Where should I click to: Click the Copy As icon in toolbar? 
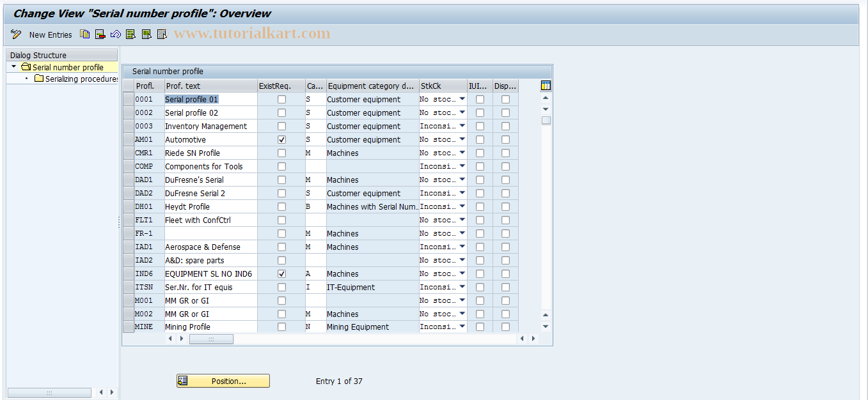(85, 35)
